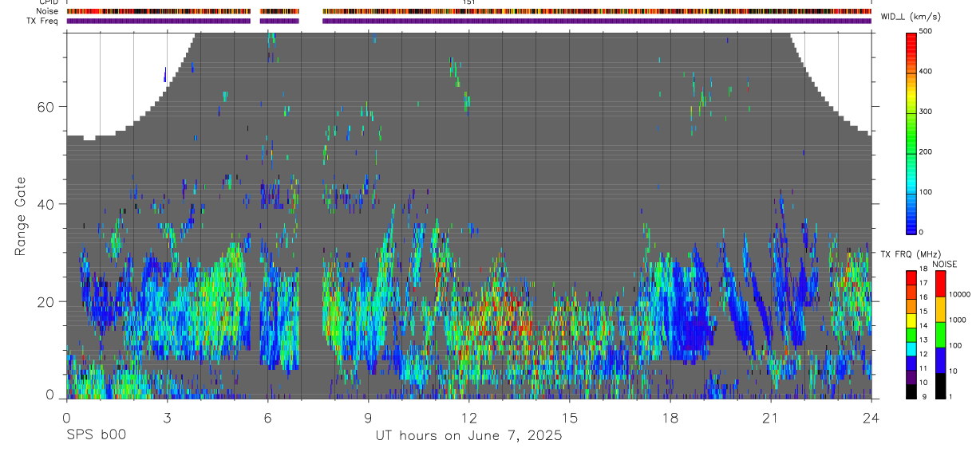Pick the cyan segment of TX FRQ colorbar

pos(911,349)
